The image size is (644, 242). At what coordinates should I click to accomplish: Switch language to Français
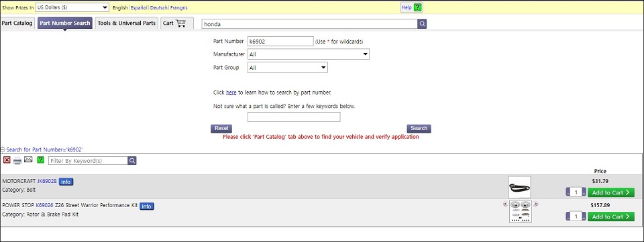click(179, 8)
